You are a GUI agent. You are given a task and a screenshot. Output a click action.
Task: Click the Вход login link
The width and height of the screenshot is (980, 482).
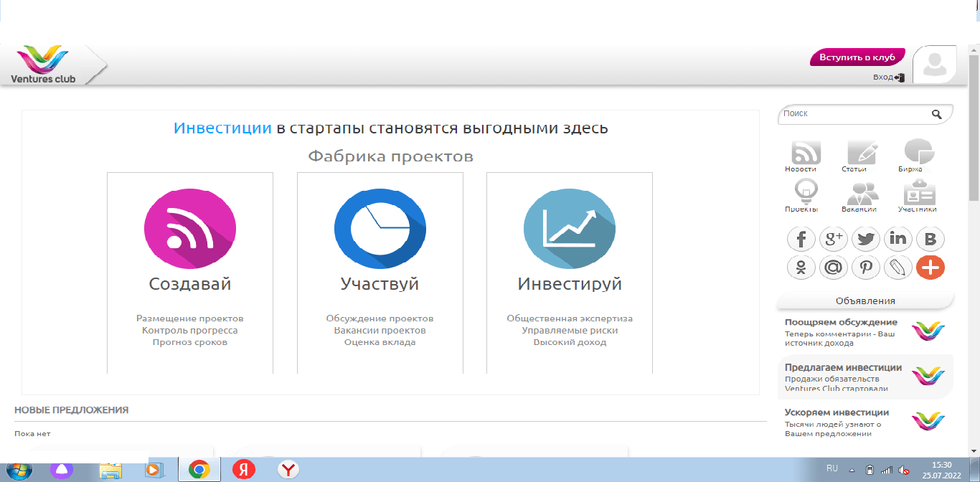coord(888,77)
